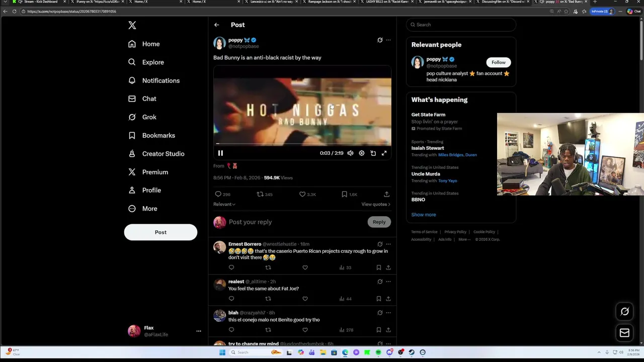Viewport: 644px width, 362px height.
Task: Share the main post
Action: [386, 194]
